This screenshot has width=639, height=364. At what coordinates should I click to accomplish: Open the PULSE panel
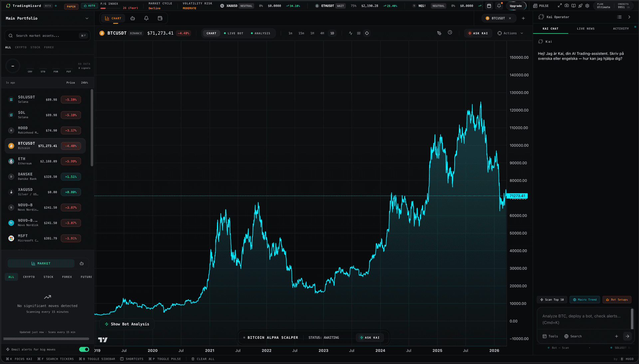point(541,6)
